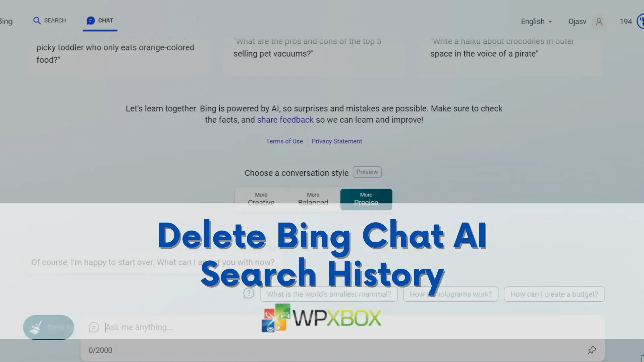Image resolution: width=644 pixels, height=362 pixels.
Task: Click the Bing Search icon in header
Action: [37, 20]
